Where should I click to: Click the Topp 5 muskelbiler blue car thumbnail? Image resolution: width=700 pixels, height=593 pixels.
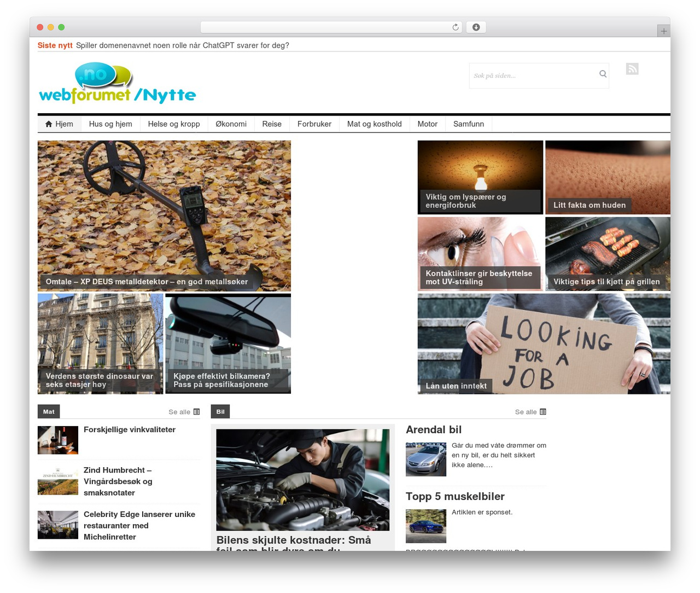coord(426,526)
